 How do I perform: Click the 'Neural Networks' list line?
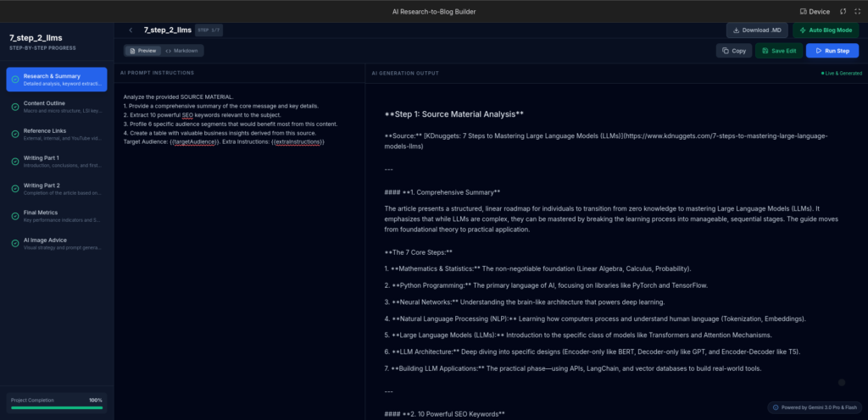tap(524, 302)
